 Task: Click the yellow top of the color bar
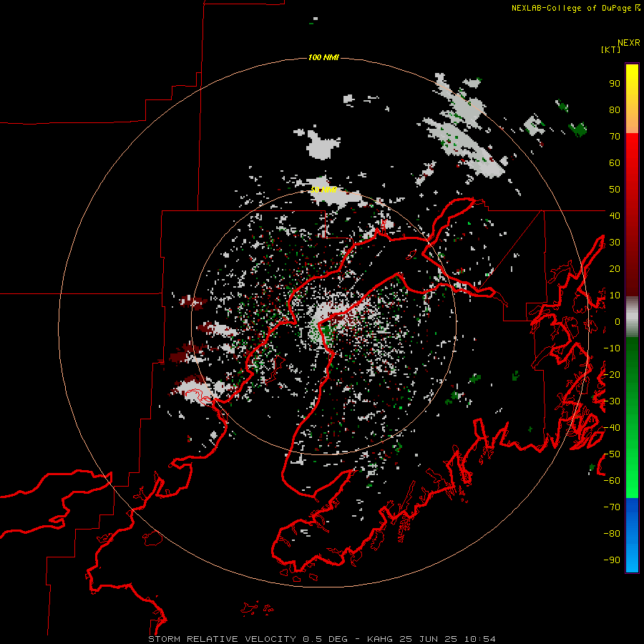632,76
